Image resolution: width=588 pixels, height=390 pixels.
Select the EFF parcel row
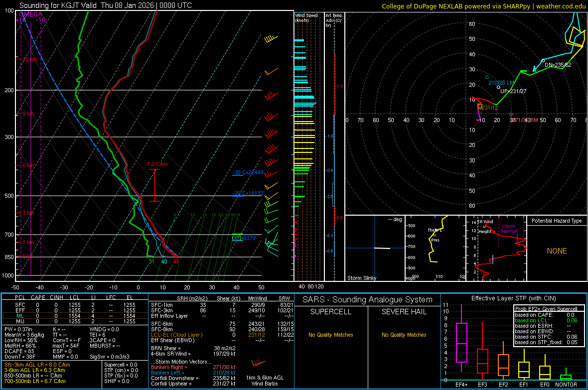75,310
